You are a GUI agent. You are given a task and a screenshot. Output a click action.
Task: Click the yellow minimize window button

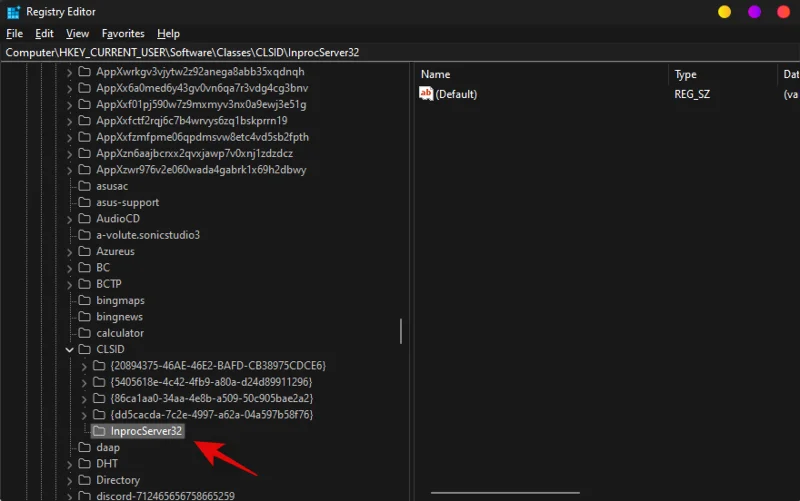724,12
